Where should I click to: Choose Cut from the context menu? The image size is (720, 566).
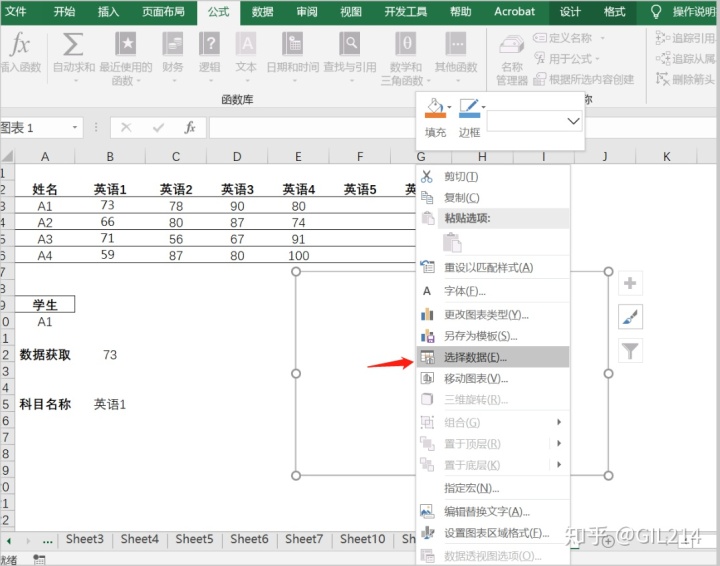click(x=493, y=176)
